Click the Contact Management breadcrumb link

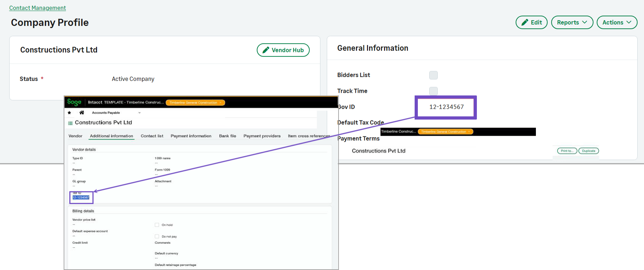[x=37, y=8]
